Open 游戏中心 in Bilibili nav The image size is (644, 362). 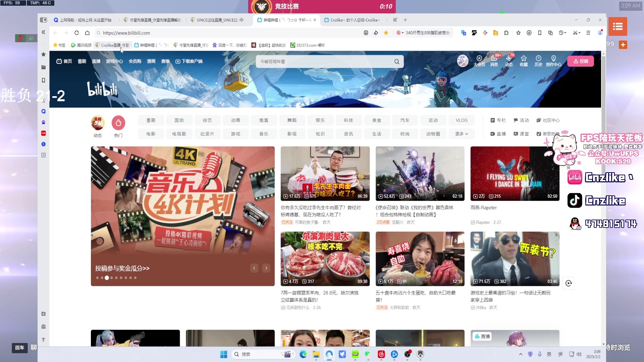pos(114,61)
